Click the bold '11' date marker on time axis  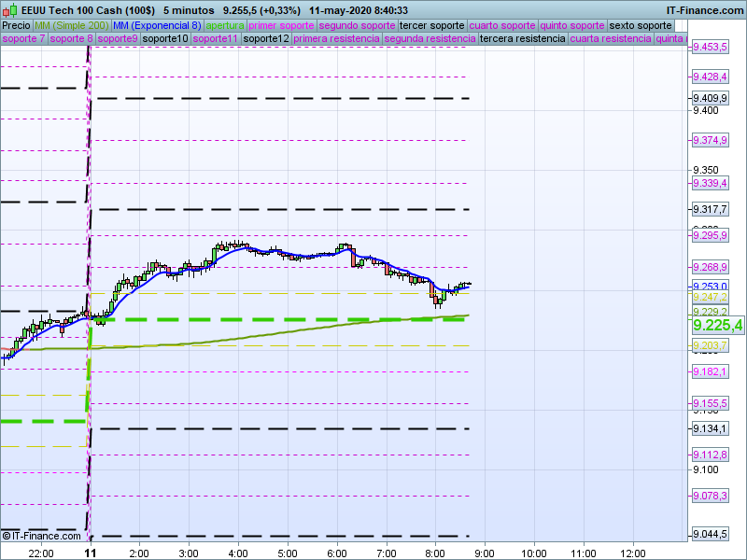tap(91, 553)
